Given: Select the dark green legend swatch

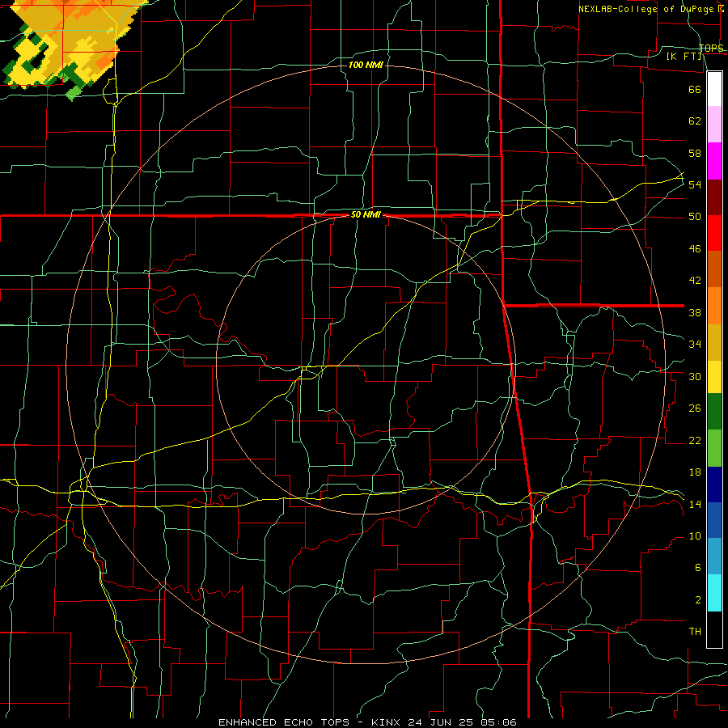Looking at the screenshot, I should 714,412.
